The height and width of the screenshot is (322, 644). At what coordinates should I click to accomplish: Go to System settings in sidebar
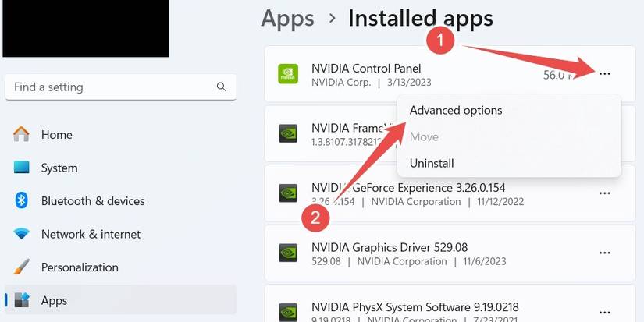tap(59, 168)
